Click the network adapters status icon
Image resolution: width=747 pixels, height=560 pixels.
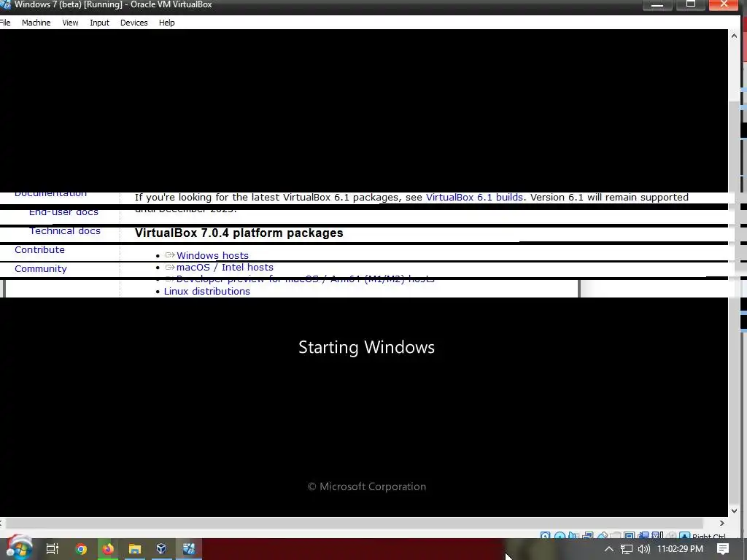tap(588, 535)
